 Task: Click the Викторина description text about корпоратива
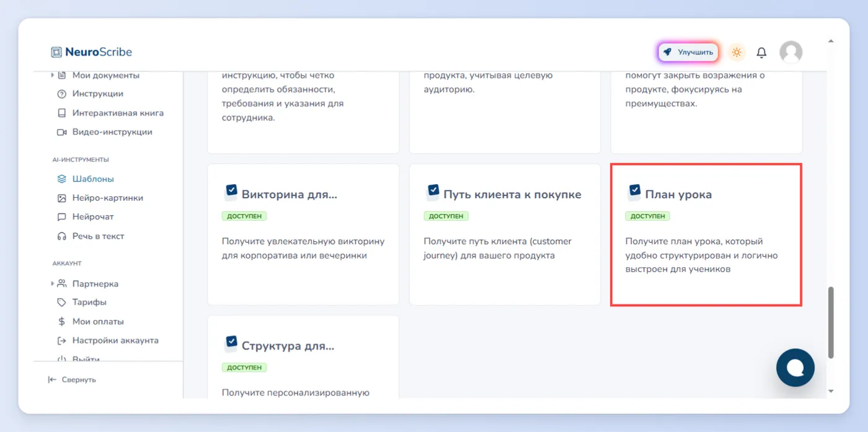303,248
